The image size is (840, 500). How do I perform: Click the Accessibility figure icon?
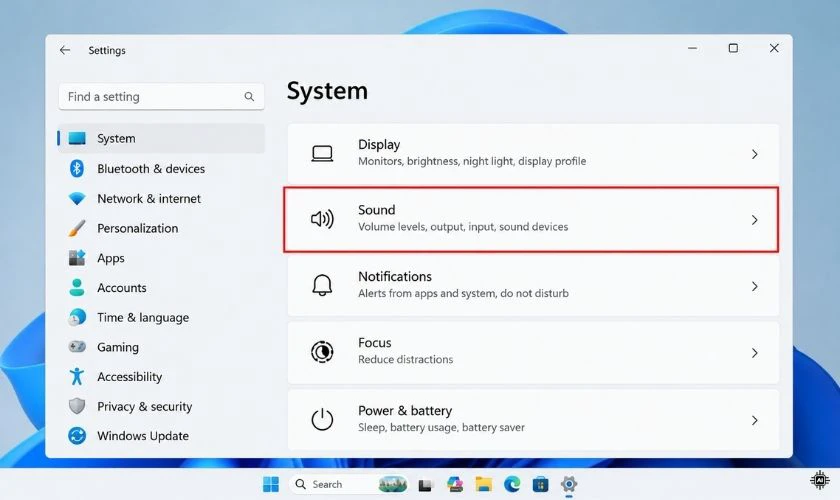[77, 376]
